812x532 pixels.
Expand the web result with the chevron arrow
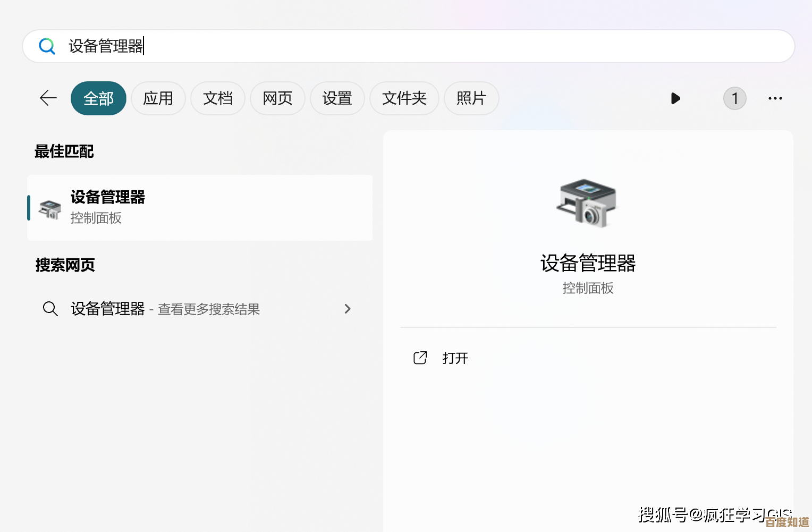click(348, 309)
